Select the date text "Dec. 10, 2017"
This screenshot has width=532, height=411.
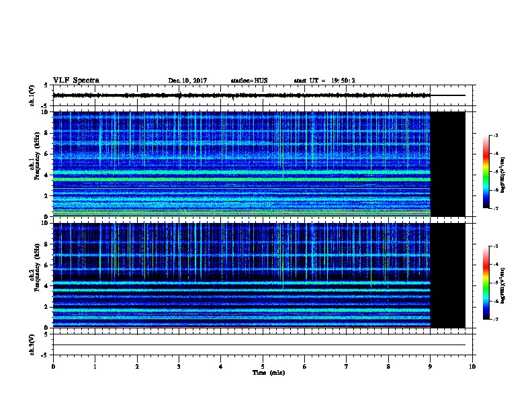click(187, 81)
